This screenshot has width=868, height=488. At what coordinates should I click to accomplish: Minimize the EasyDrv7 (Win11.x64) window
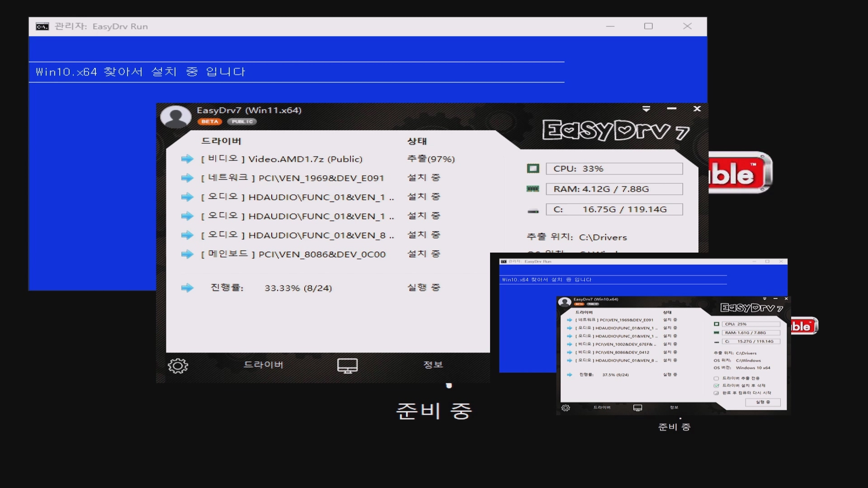coord(671,109)
